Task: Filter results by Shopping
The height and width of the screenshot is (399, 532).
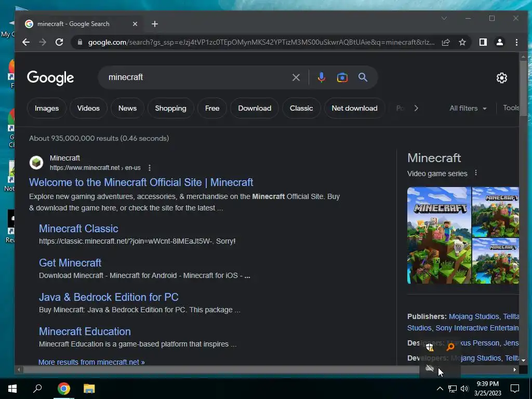Action: coord(170,108)
